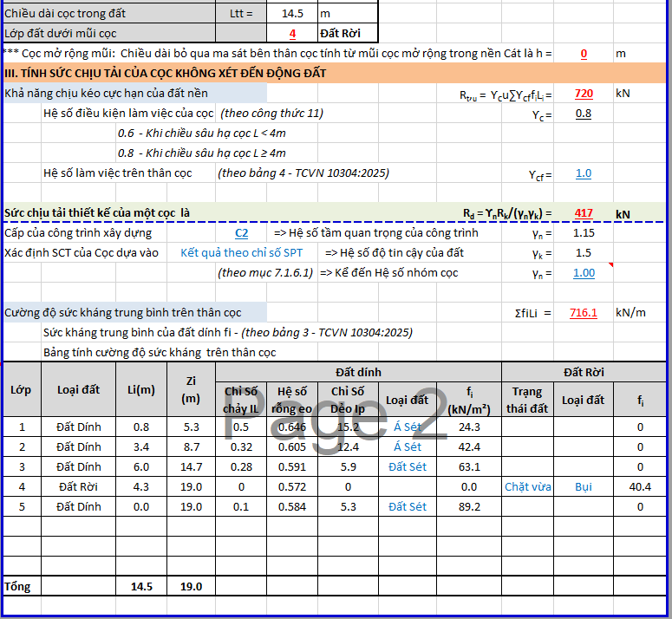This screenshot has width=672, height=619.
Task: Select the 'Á Sét' soil type in layer 1
Action: click(408, 427)
